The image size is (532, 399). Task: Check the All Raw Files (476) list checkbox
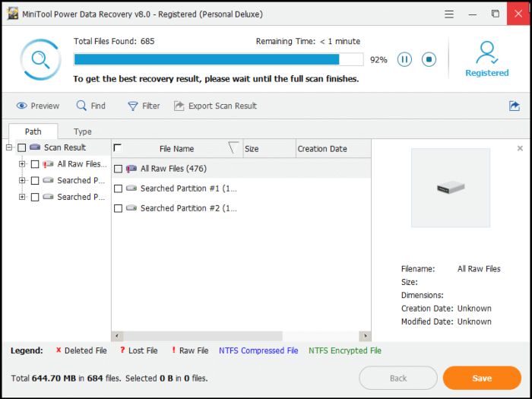pyautogui.click(x=118, y=169)
